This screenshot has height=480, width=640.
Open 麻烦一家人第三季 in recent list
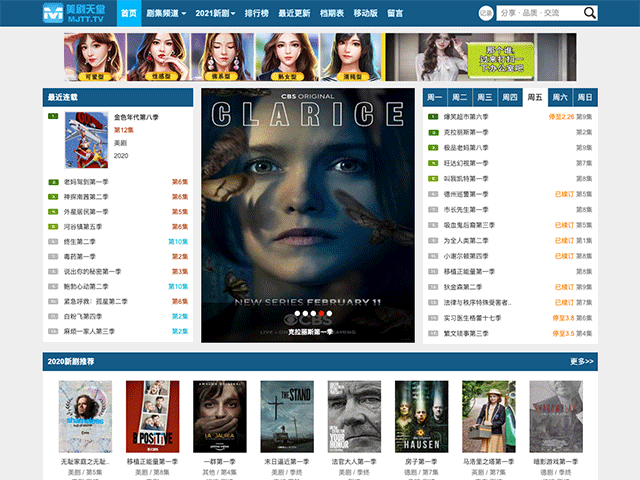pyautogui.click(x=89, y=331)
